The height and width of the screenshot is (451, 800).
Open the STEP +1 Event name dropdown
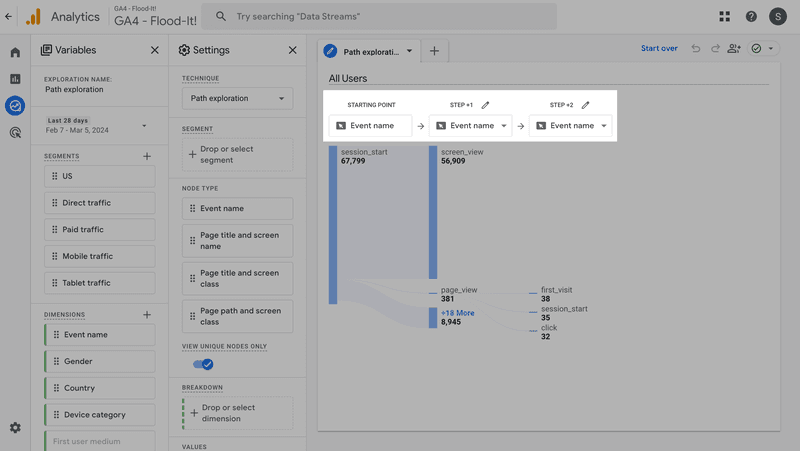click(x=470, y=126)
